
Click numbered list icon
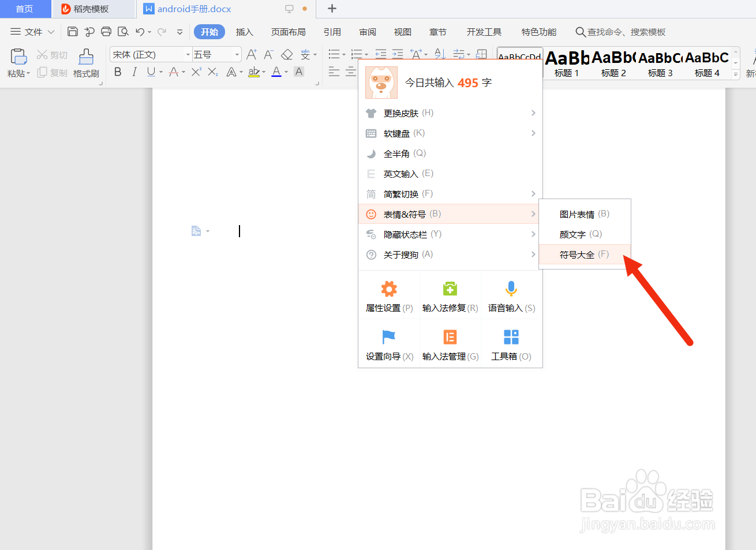[x=357, y=54]
